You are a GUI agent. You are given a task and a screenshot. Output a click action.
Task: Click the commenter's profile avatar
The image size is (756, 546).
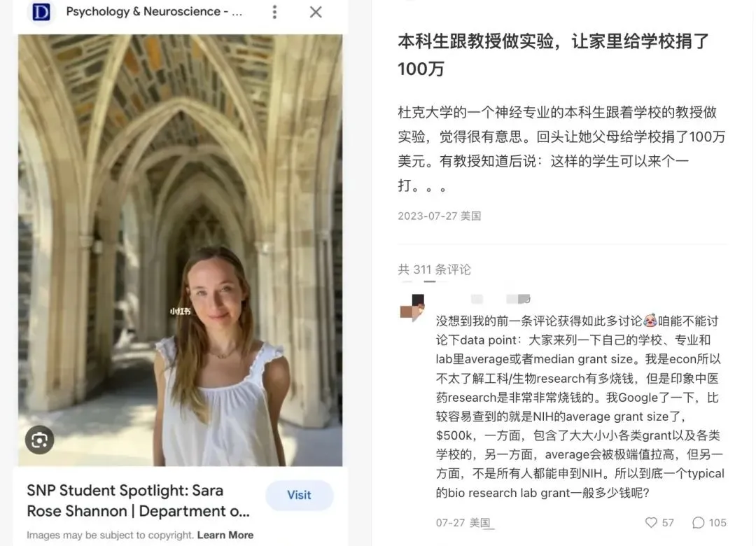(412, 308)
